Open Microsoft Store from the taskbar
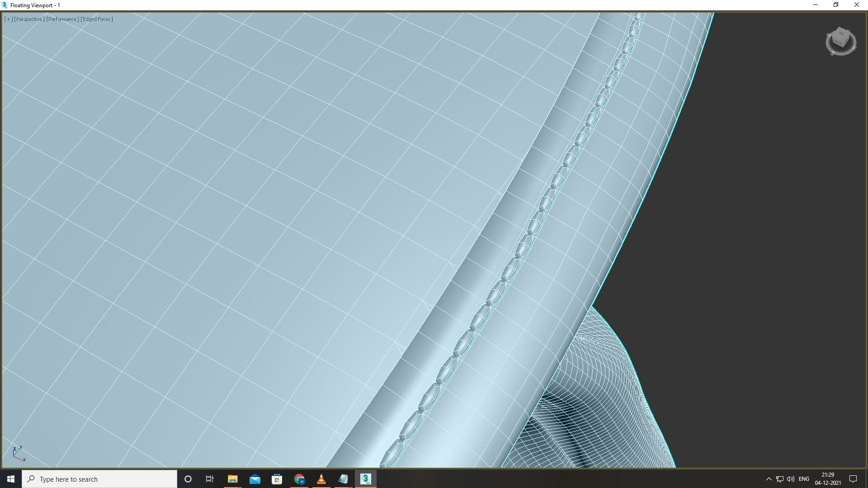 tap(277, 479)
